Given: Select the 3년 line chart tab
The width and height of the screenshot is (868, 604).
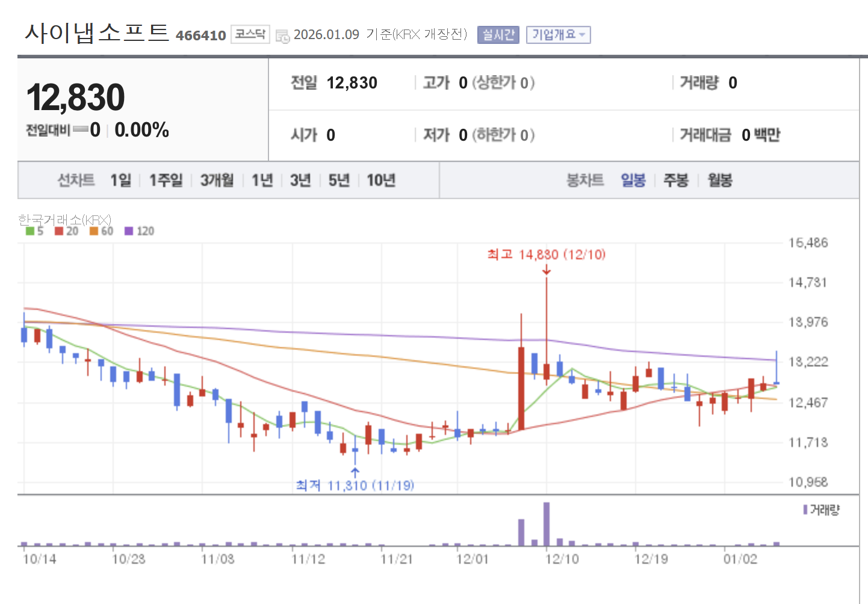Looking at the screenshot, I should [x=300, y=180].
